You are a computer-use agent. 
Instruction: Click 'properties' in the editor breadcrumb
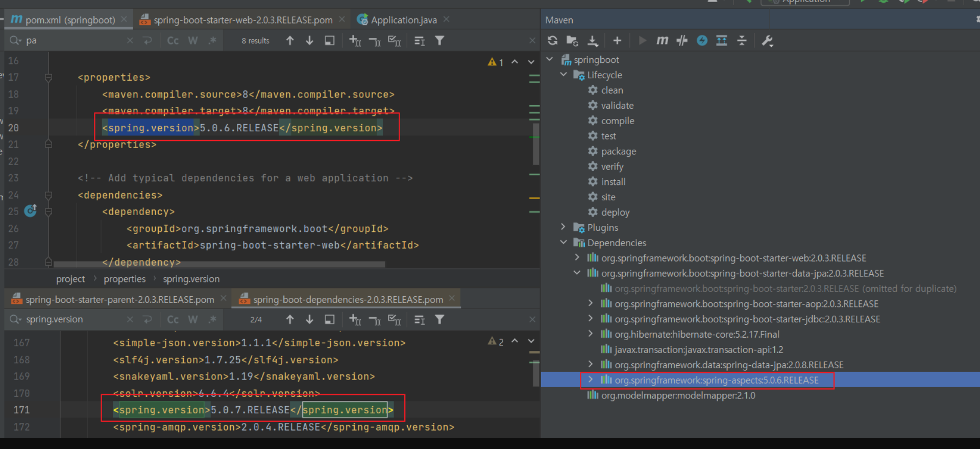tap(125, 279)
